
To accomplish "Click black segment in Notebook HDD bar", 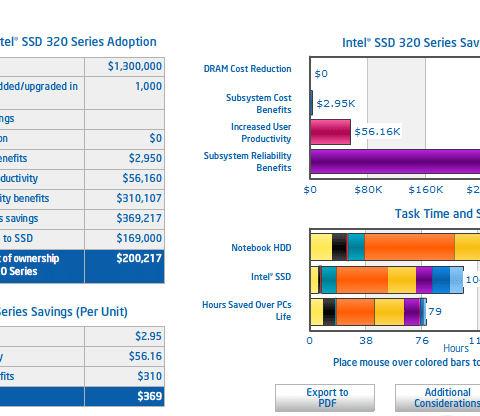I will coord(340,247).
